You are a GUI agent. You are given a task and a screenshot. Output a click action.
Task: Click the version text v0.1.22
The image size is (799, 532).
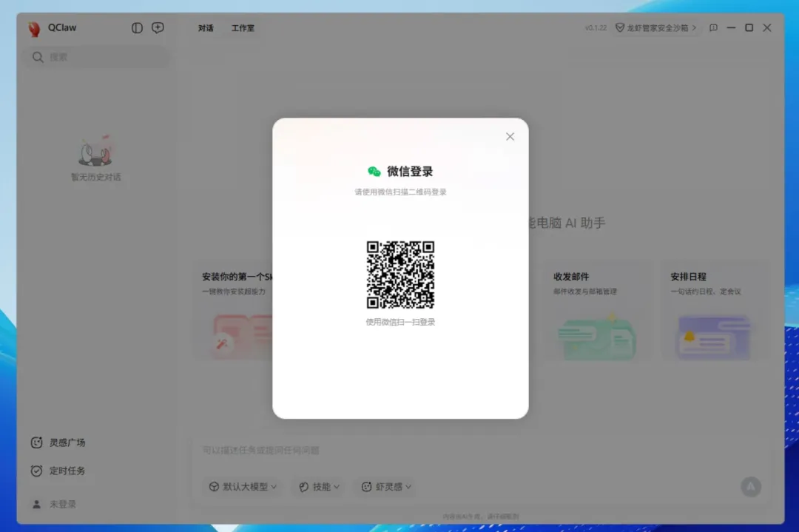click(596, 28)
